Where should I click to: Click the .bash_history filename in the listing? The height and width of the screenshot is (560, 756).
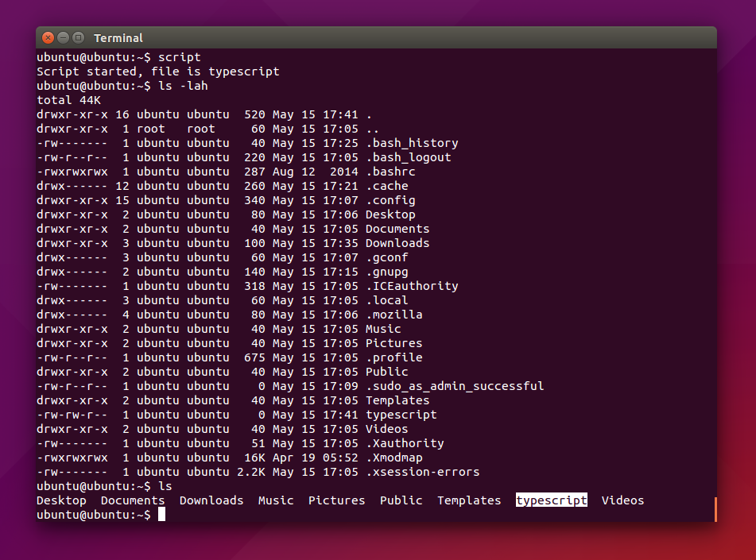(412, 143)
